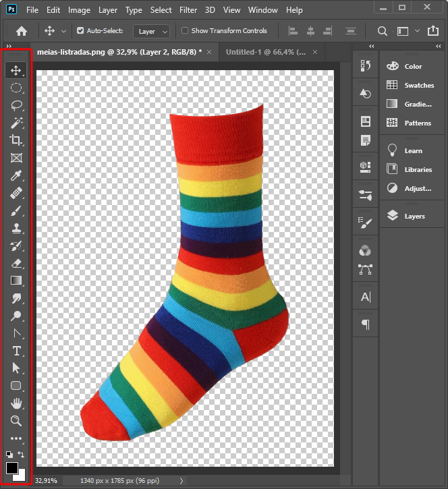Viewport: 448px width, 489px height.
Task: Expand the right-hand panels dock arrows
Action: click(x=439, y=46)
